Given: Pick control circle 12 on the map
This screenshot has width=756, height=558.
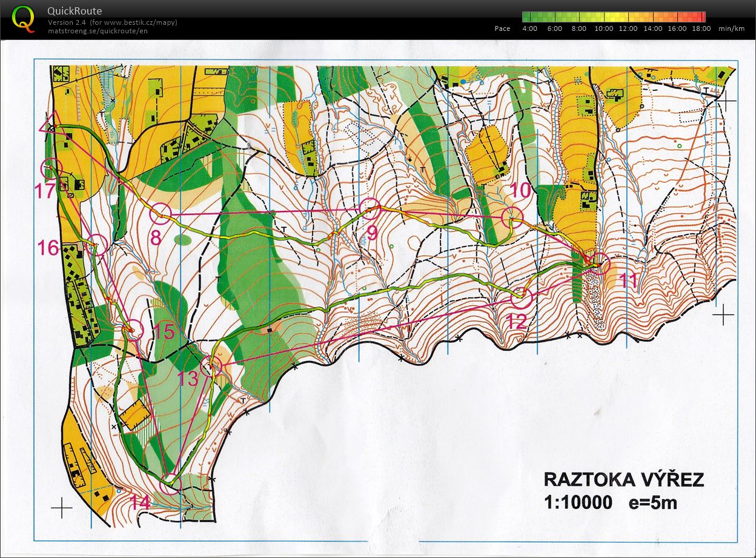Looking at the screenshot, I should point(522,297).
